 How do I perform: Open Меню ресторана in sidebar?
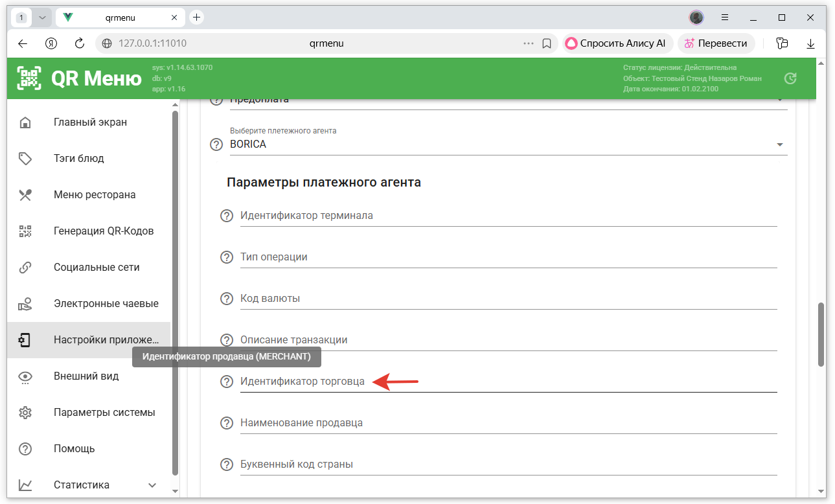point(95,195)
